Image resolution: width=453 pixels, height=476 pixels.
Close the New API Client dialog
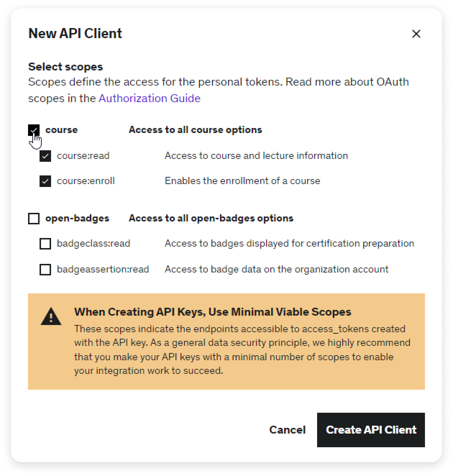416,34
